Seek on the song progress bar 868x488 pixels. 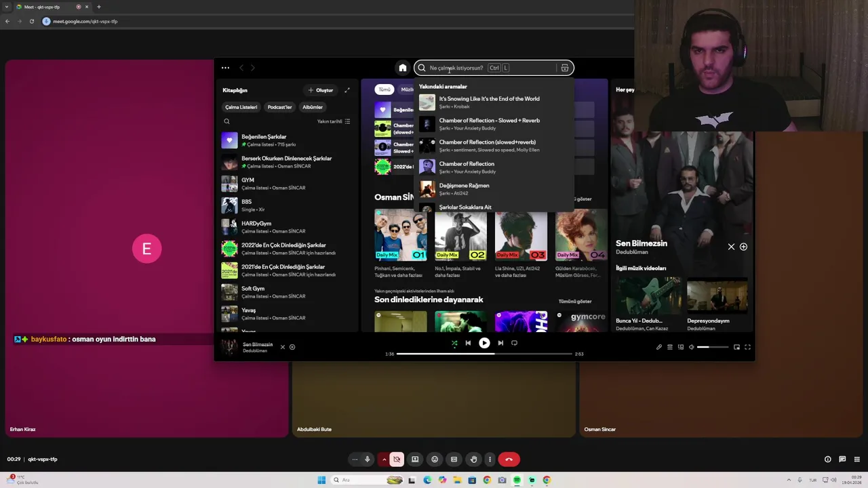point(484,354)
